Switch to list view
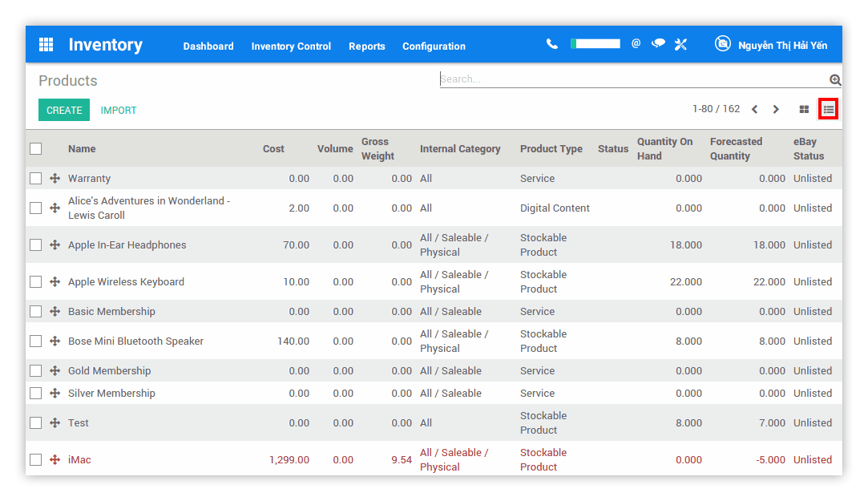The image size is (868, 501). tap(827, 108)
